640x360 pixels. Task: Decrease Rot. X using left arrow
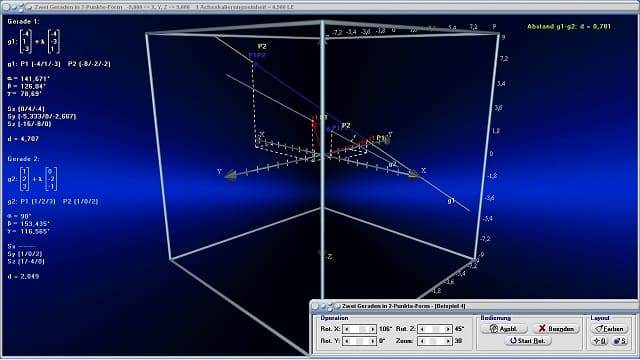(347, 329)
